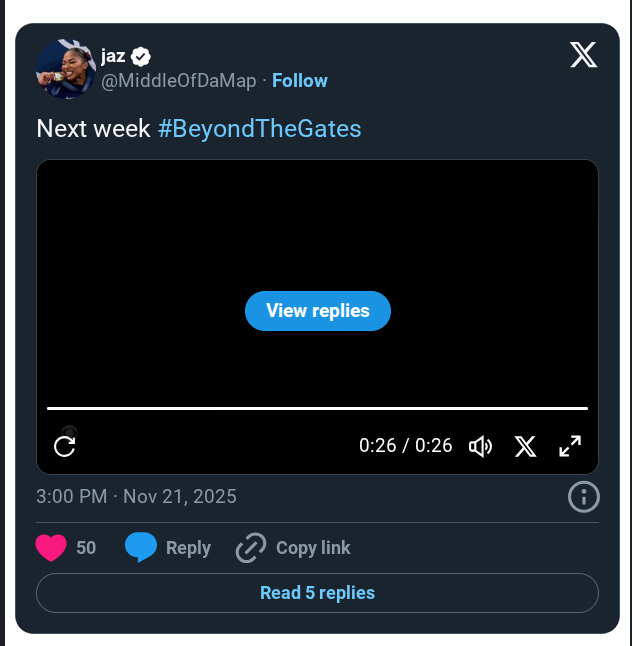Click the blue reply bubble icon

(x=141, y=548)
